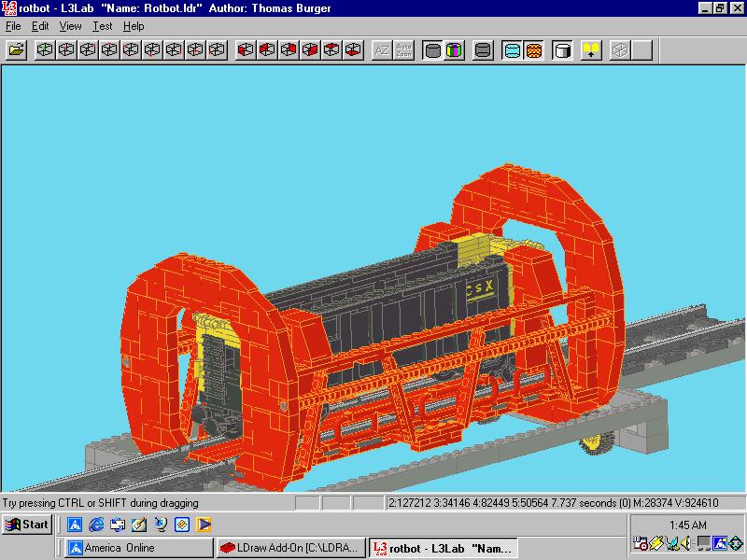Click the open file folder icon
The width and height of the screenshot is (747, 560).
(x=16, y=50)
